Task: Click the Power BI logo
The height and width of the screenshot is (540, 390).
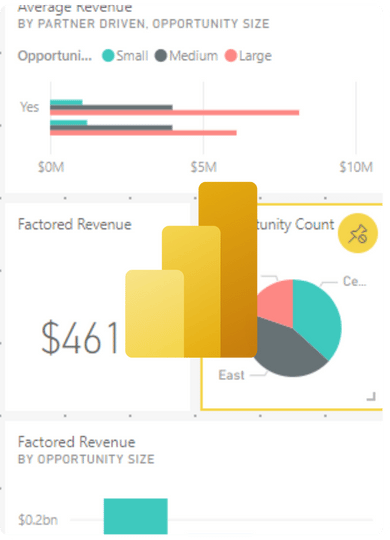Action: [x=191, y=270]
